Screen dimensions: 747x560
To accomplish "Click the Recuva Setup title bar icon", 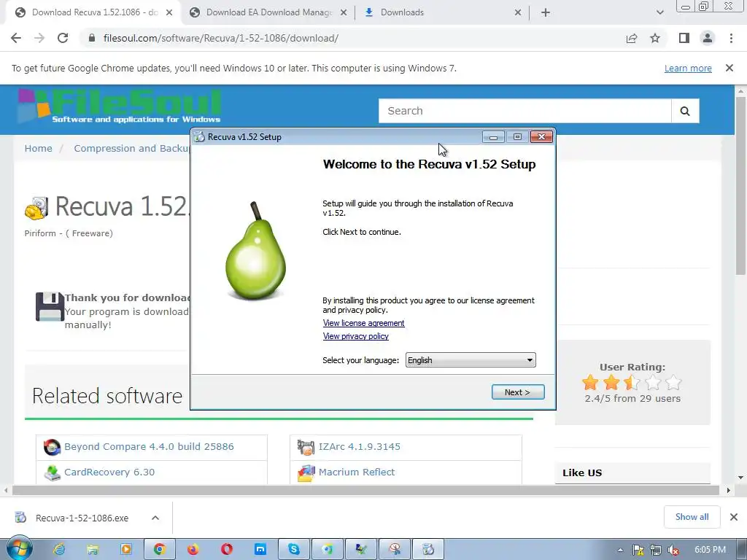I will (200, 137).
